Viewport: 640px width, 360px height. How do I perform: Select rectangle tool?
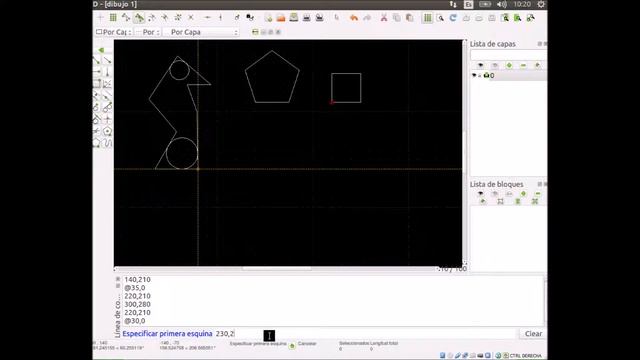(x=96, y=84)
